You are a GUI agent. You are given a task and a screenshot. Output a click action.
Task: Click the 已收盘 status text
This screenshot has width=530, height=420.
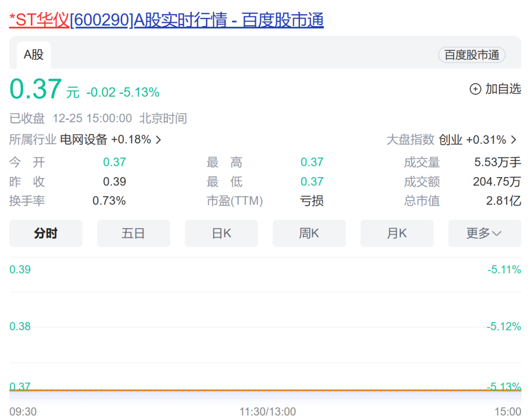click(27, 119)
